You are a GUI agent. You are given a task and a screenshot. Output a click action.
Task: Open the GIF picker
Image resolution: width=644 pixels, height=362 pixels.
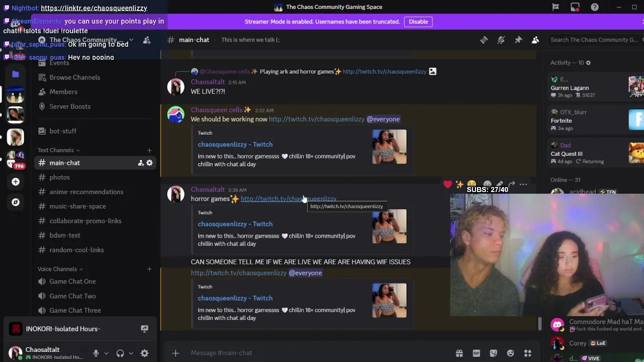(x=476, y=353)
